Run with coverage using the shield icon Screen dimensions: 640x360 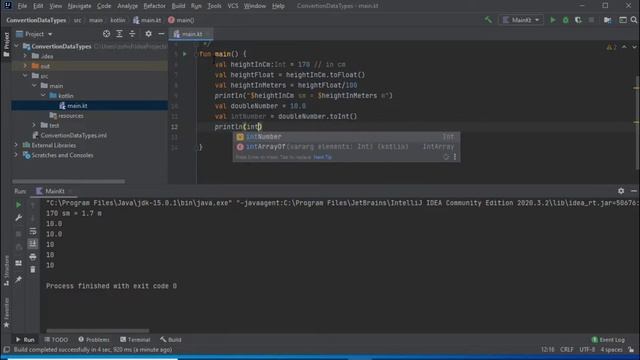pyautogui.click(x=578, y=20)
